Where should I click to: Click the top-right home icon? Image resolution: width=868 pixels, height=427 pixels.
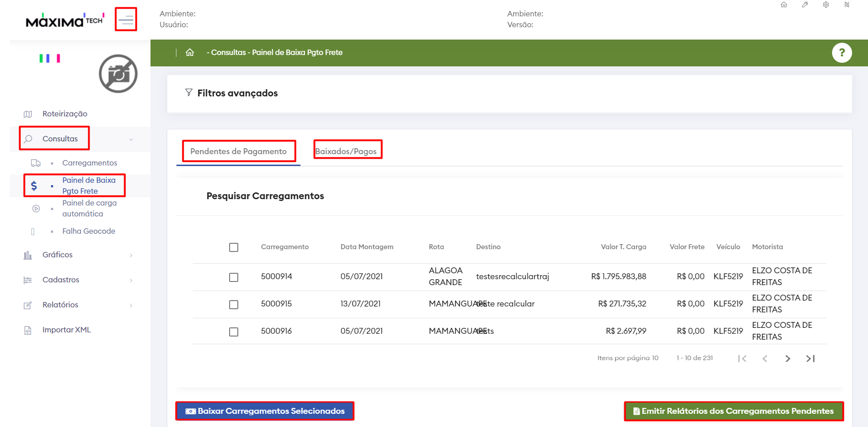pyautogui.click(x=784, y=5)
